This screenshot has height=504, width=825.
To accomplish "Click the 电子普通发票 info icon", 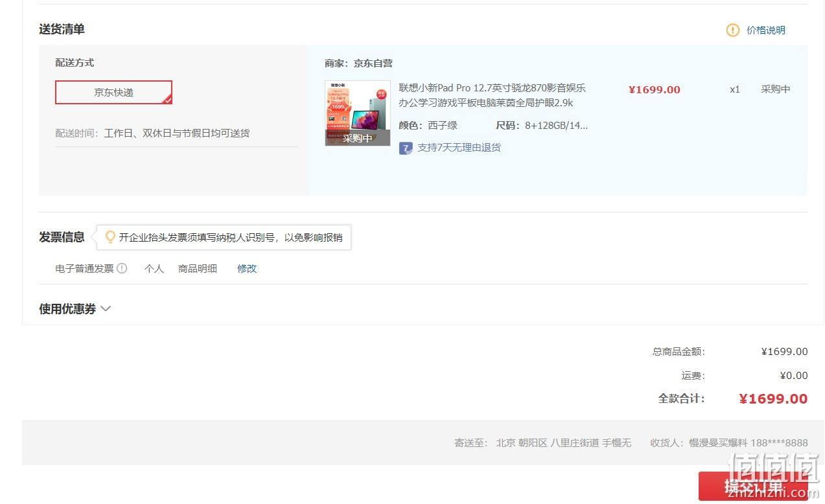I will [x=122, y=268].
